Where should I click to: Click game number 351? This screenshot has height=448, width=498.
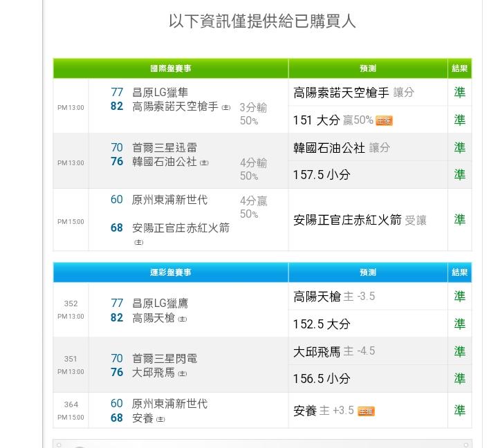71,359
